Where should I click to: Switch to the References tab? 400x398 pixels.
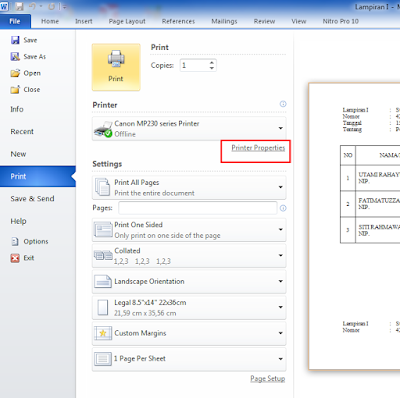tap(178, 21)
